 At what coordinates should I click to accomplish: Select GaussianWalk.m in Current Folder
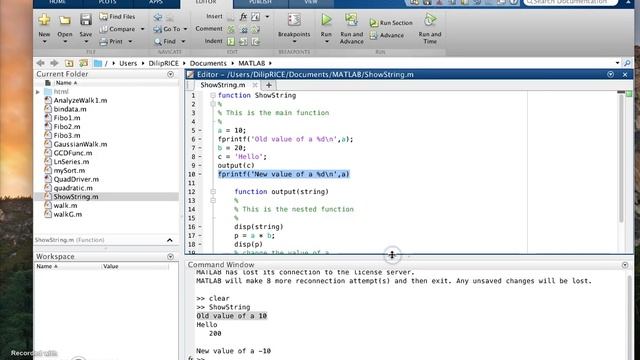(80, 144)
